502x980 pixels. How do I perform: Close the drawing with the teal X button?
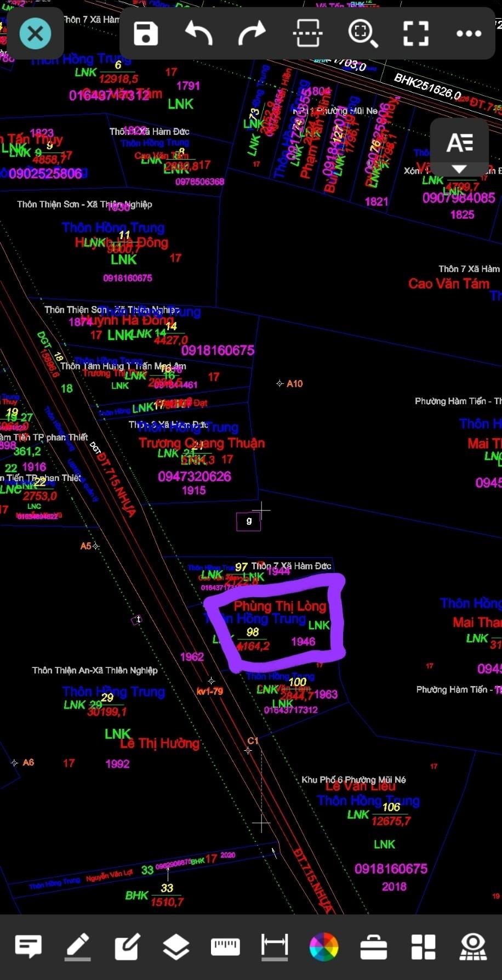click(x=36, y=34)
